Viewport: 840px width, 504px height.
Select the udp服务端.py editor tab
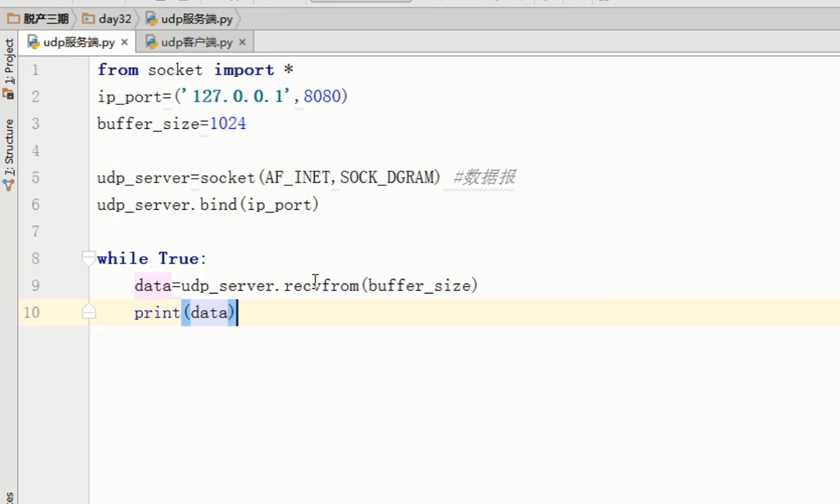pos(78,42)
